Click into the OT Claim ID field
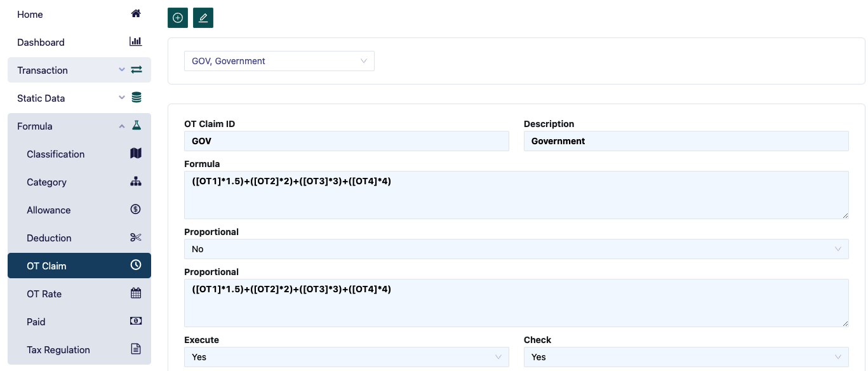Image resolution: width=868 pixels, height=371 pixels. (x=346, y=141)
